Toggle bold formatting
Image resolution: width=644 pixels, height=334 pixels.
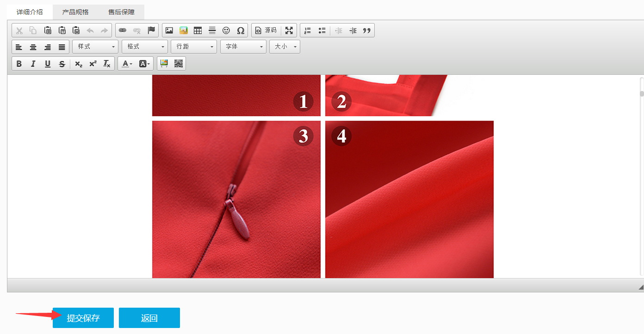click(19, 64)
